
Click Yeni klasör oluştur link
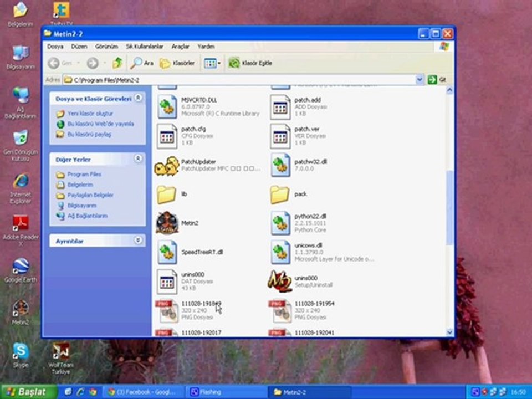coord(90,114)
